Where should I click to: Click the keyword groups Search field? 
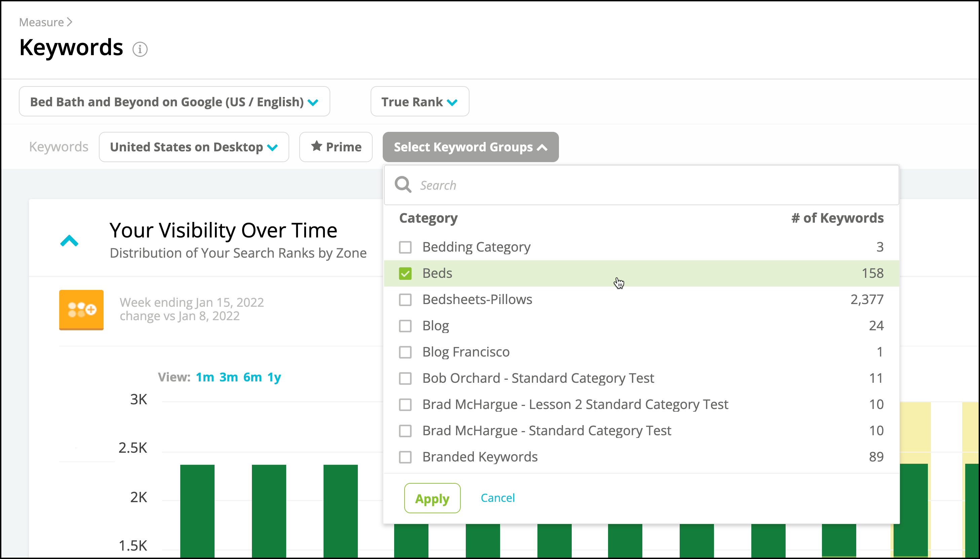tap(641, 185)
